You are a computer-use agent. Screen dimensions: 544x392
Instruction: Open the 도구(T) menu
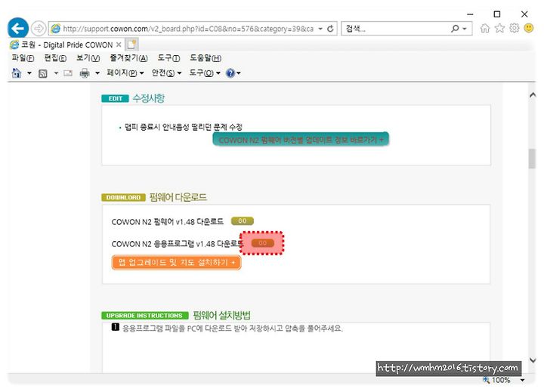coord(168,58)
